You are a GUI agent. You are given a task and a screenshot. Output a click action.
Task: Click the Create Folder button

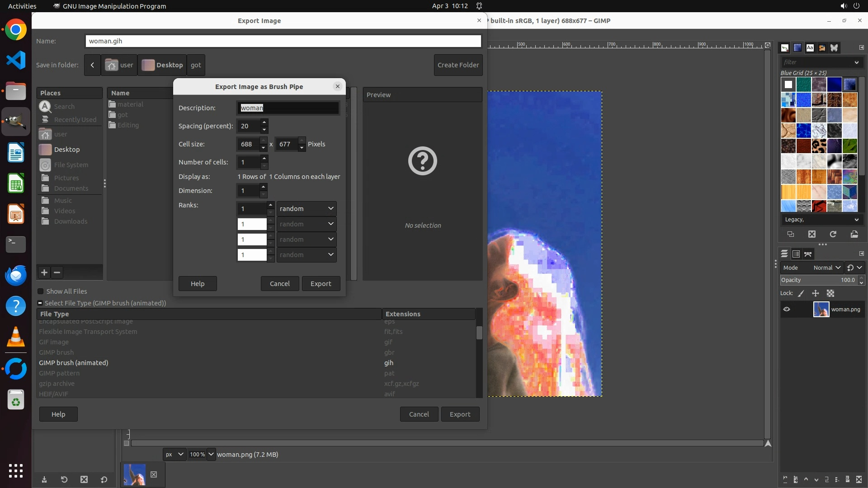[458, 65]
